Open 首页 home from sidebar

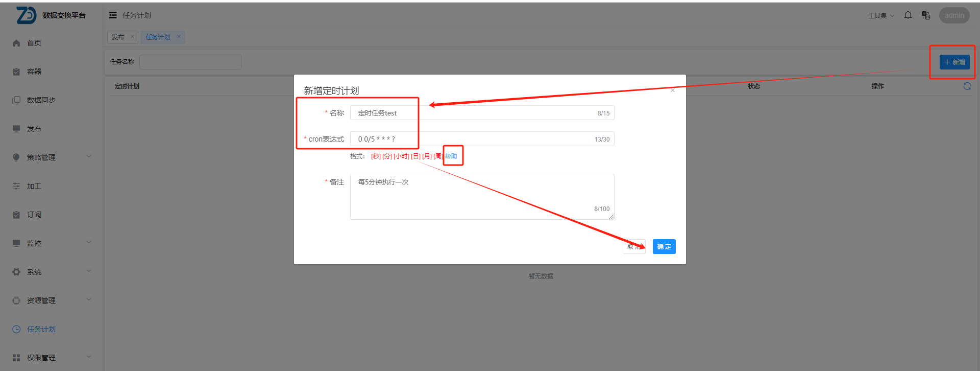34,43
